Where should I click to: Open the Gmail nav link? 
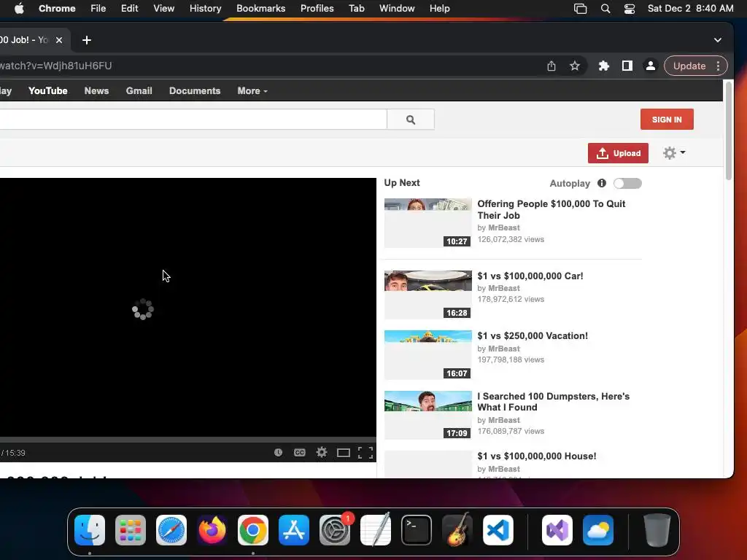139,91
